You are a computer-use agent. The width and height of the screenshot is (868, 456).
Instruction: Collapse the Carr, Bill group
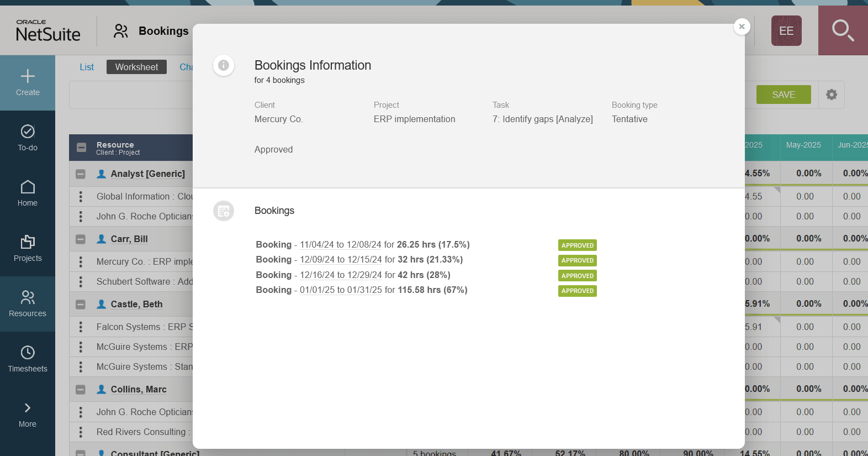(81, 239)
